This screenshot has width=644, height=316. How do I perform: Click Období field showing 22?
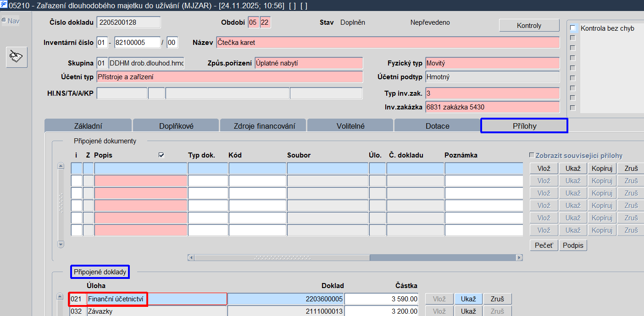(265, 22)
